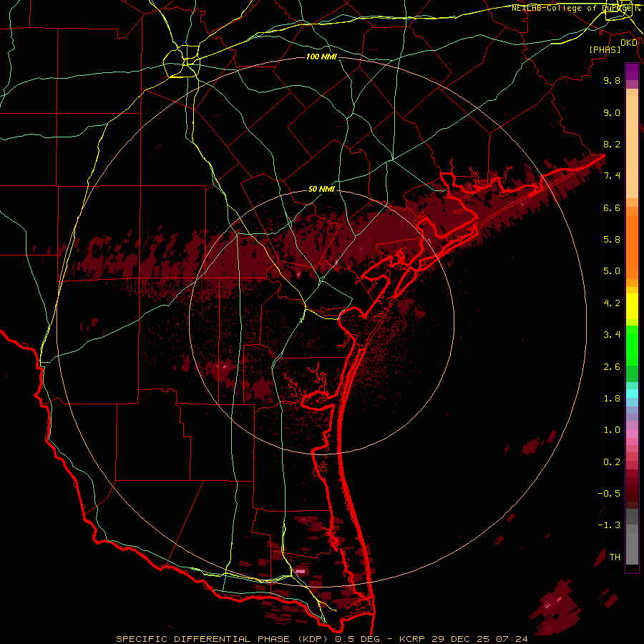Pick the purple top segment of the color bar
The height and width of the screenshot is (644, 644).
632,72
